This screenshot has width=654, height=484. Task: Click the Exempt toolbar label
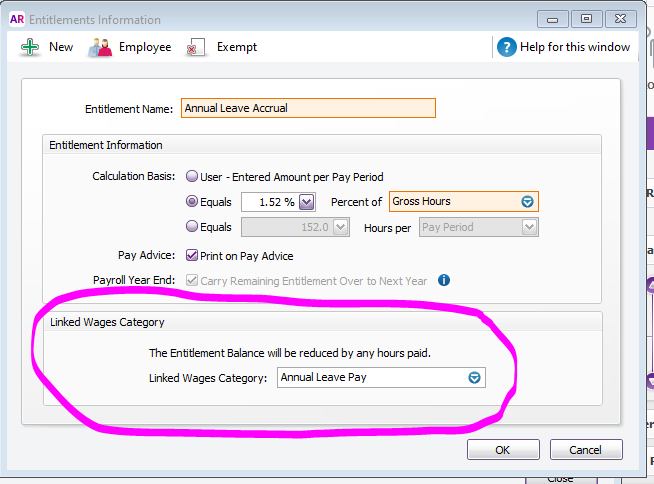tap(237, 47)
